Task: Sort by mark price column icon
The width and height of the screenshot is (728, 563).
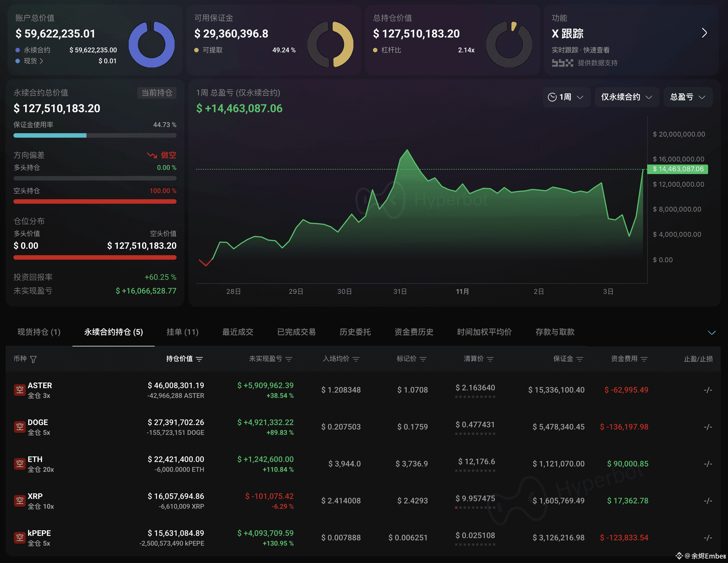Action: point(423,359)
